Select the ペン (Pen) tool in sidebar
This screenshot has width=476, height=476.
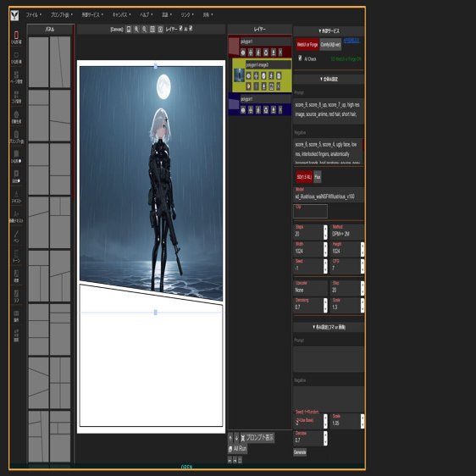point(16,235)
